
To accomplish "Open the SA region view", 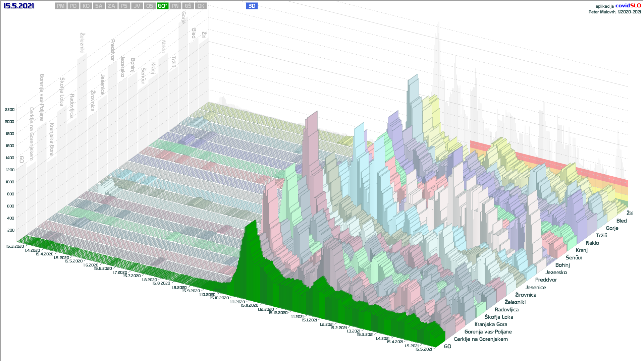I will (99, 6).
